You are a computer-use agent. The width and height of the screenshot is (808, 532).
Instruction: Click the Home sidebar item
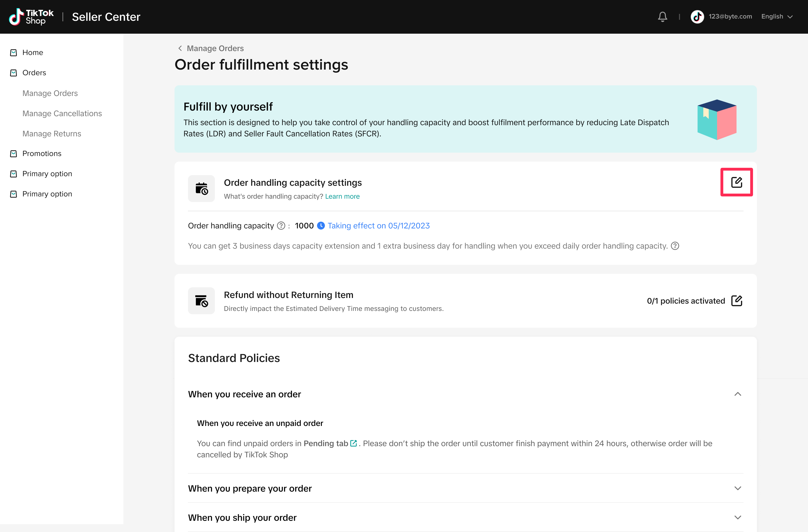click(x=33, y=53)
